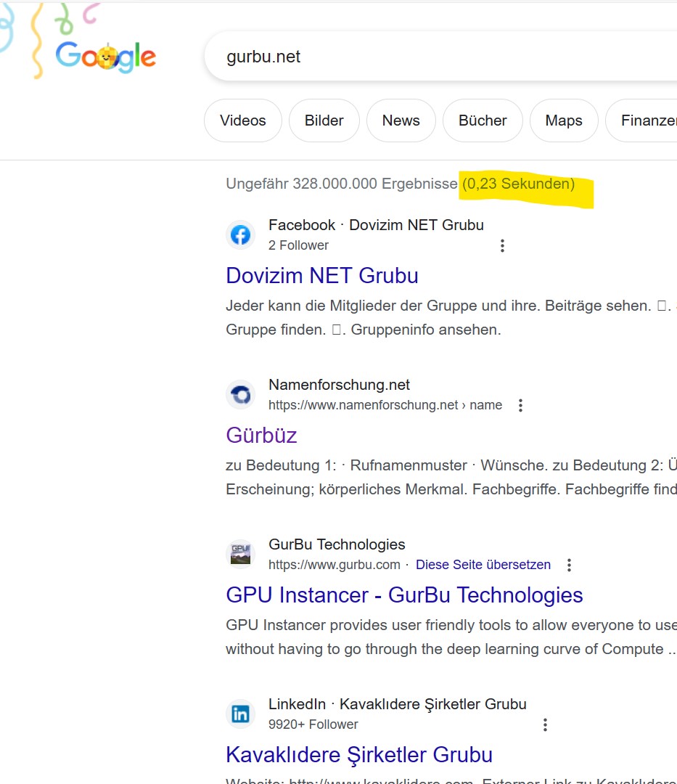Open the Gürbüz result link
Viewport: 677px width, 784px height.
click(261, 435)
